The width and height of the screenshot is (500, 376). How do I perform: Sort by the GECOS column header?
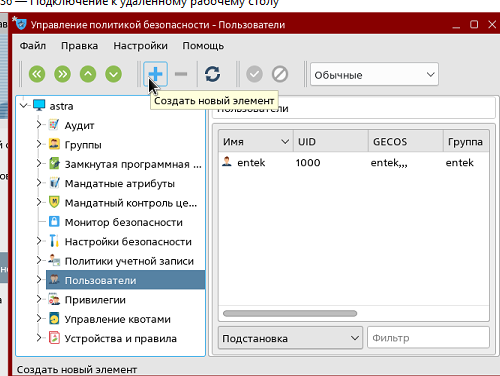coord(406,142)
